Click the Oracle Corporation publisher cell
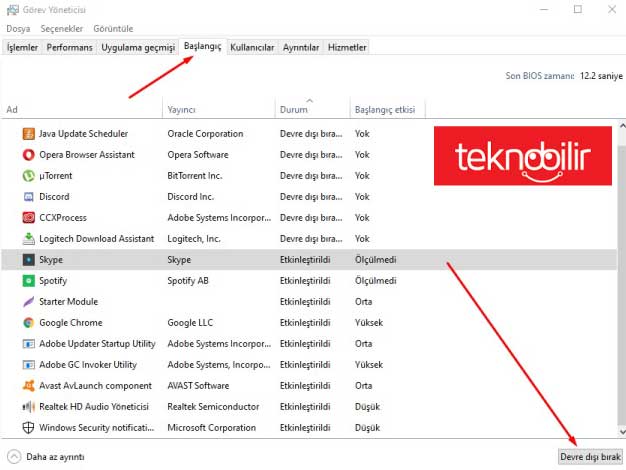Screen dimensions: 626x470 205,134
